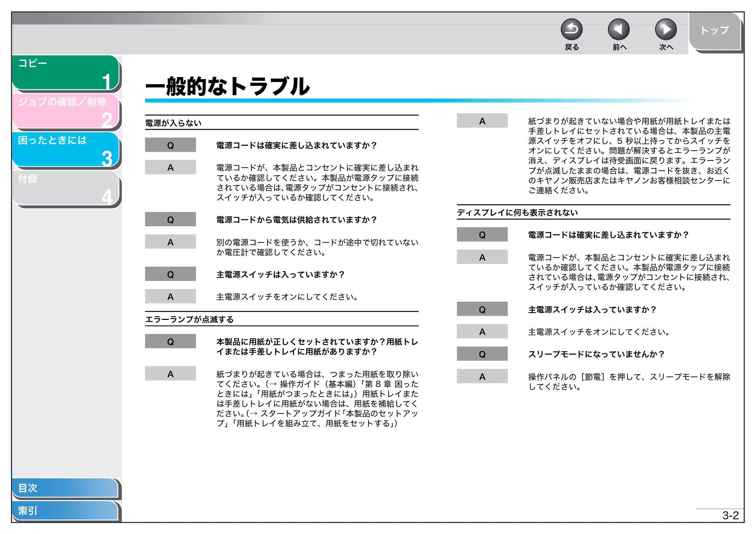The image size is (756, 534).
Task: Open chapter 4 付録 tab
Action: coord(66,188)
